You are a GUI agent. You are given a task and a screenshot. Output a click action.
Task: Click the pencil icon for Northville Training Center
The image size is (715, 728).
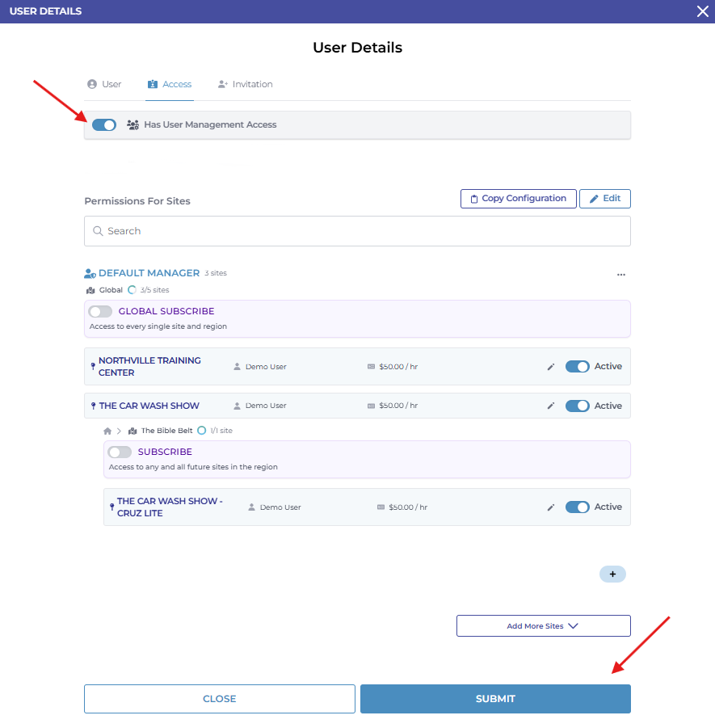coord(551,367)
